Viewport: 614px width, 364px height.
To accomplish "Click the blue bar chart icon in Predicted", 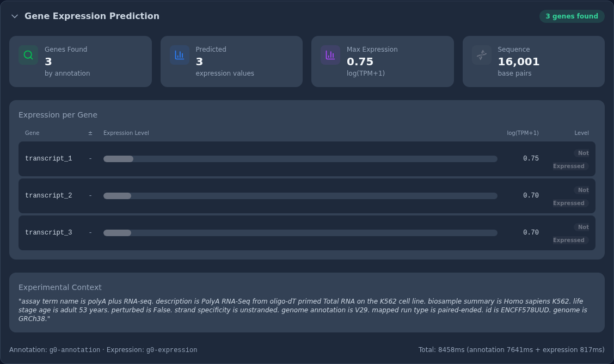I will (179, 55).
